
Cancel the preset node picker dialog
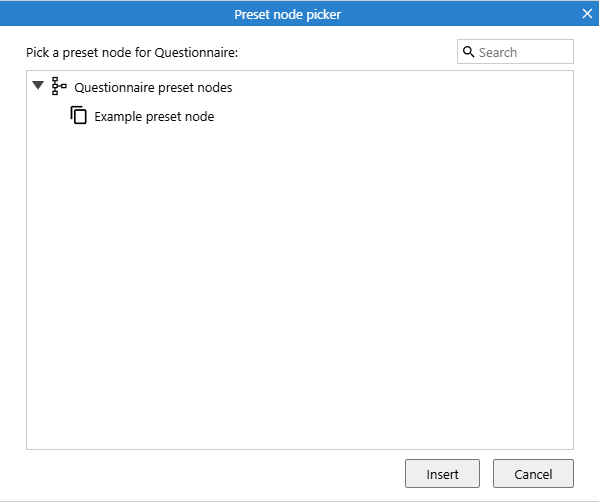(533, 474)
